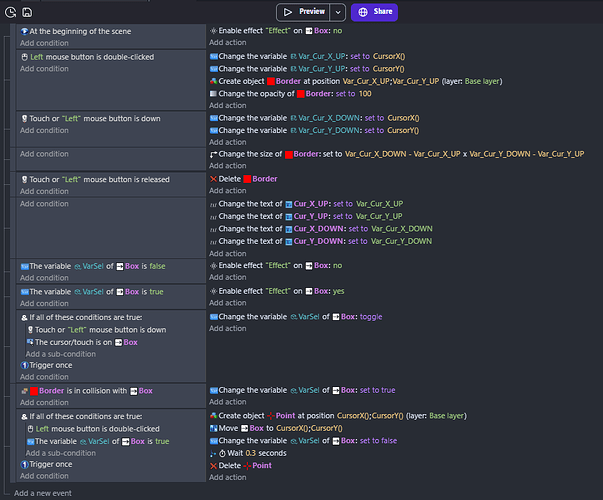The height and width of the screenshot is (500, 603).
Task: Select action setting Var_Cur_Y_UP to CursorY()
Action: 307,69
